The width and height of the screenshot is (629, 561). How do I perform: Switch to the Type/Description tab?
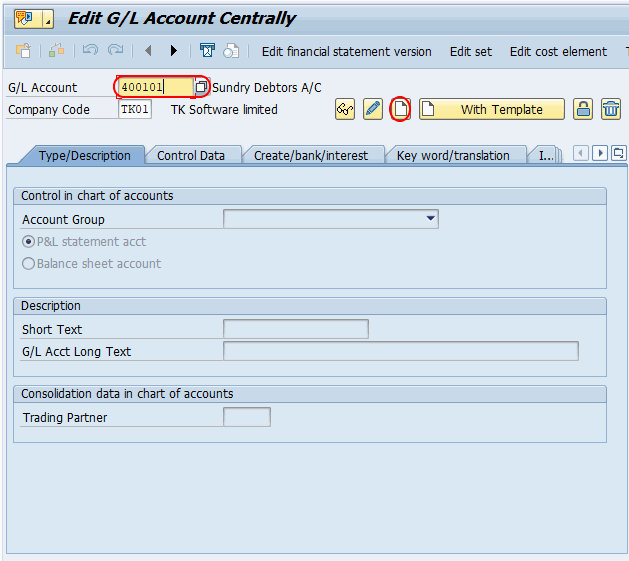[85, 155]
